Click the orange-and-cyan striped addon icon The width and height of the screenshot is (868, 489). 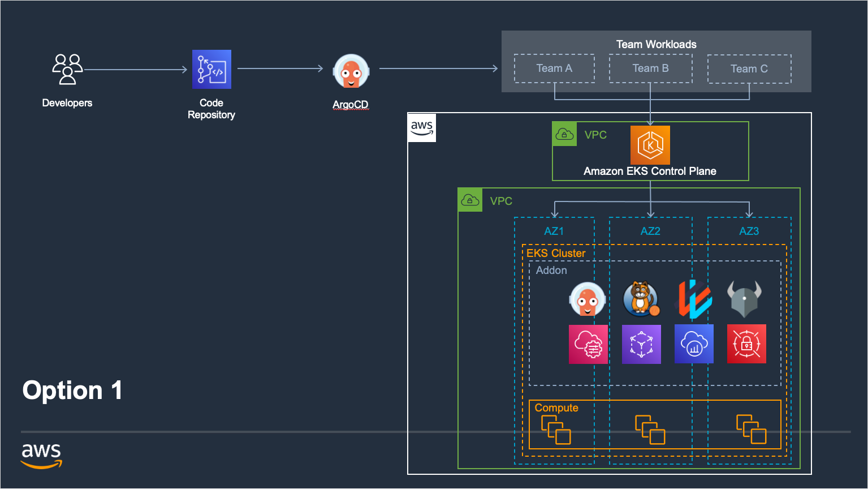point(694,298)
